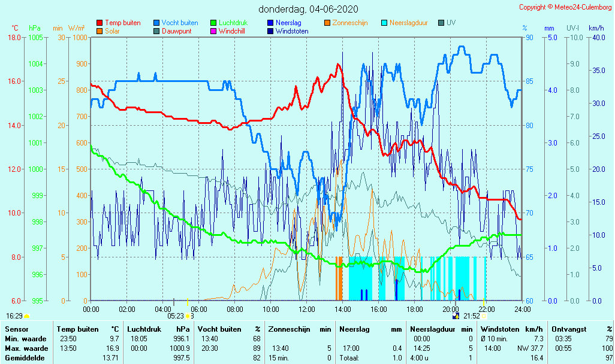The image size is (615, 364).
Task: Click the Zonneschijn legend label
Action: coord(350,23)
